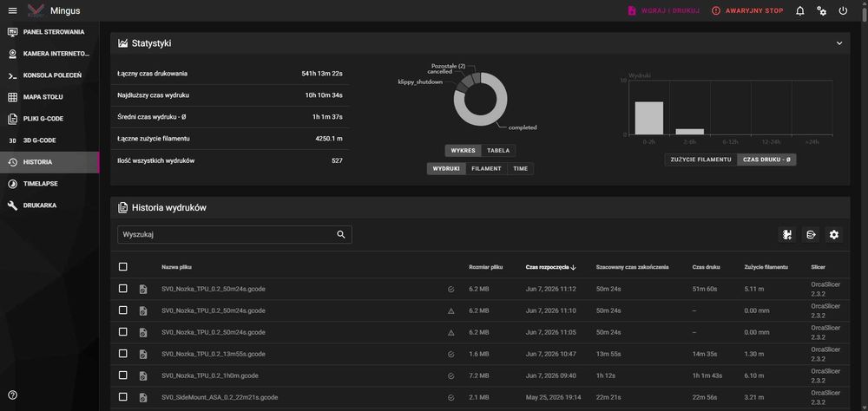Click the add maintenance/job icon beside export

786,234
